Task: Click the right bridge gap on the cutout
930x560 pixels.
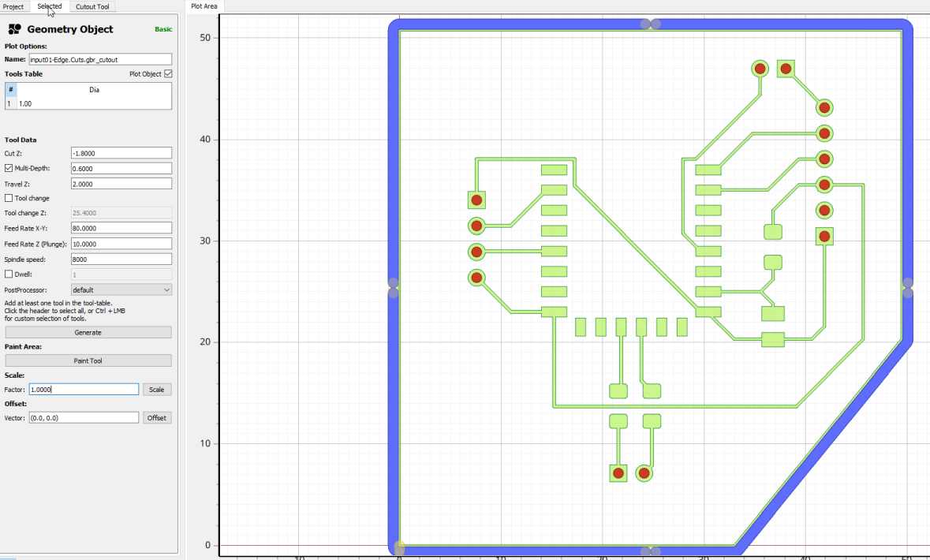Action: [x=907, y=288]
